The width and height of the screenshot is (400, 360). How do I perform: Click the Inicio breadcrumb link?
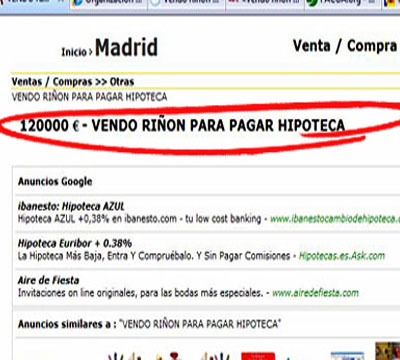[74, 52]
